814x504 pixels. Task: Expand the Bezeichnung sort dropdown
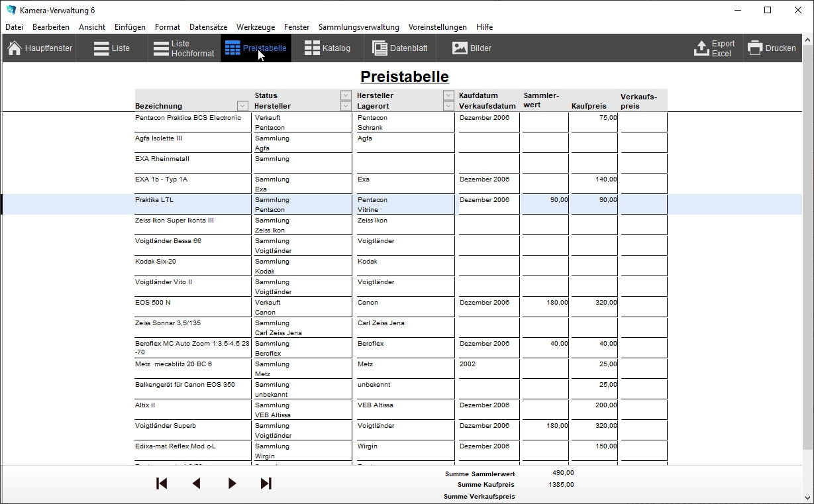(242, 106)
